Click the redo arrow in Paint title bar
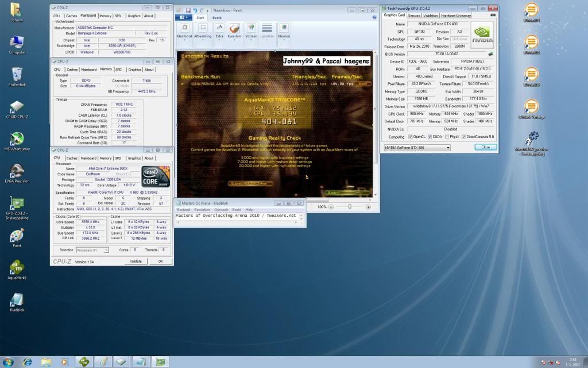 202,10
